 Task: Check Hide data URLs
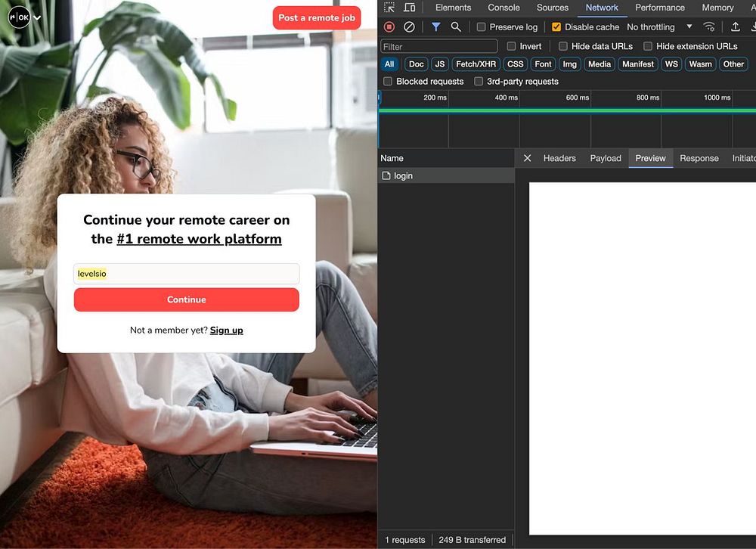click(x=563, y=46)
